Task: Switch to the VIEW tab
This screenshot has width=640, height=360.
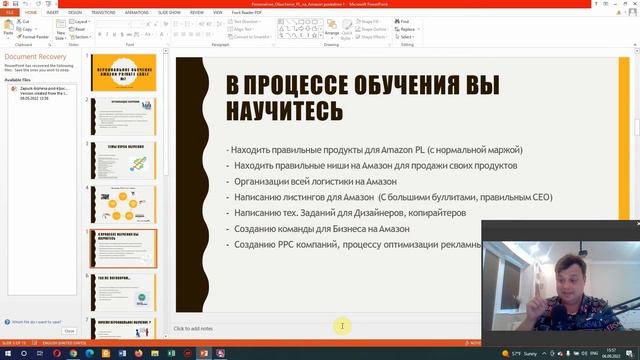Action: (218, 13)
